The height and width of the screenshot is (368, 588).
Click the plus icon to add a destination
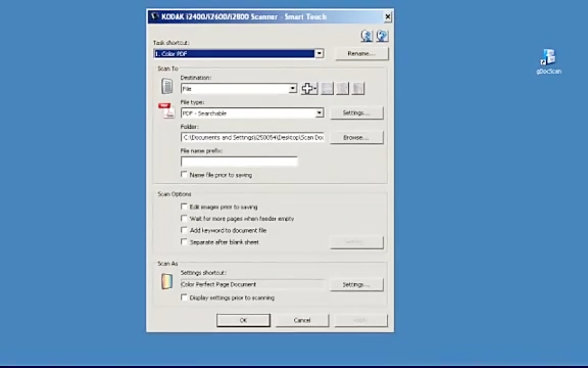[x=308, y=88]
